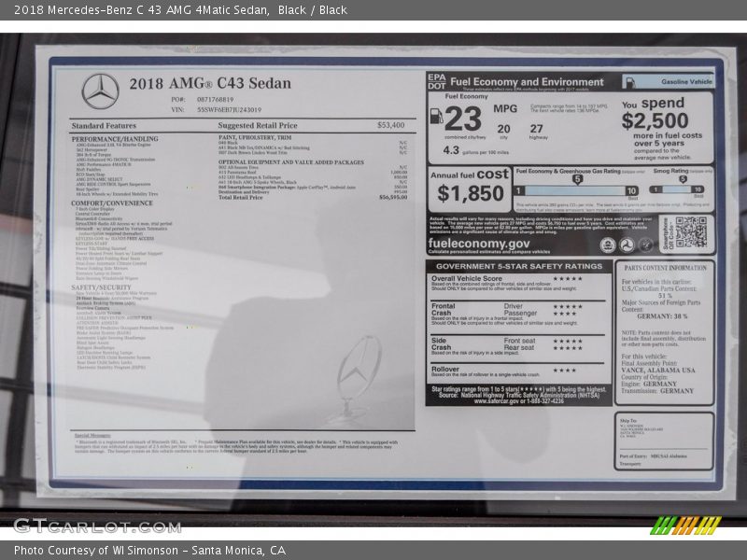Click the 'Port of Entry' line

pyautogui.click(x=653, y=456)
